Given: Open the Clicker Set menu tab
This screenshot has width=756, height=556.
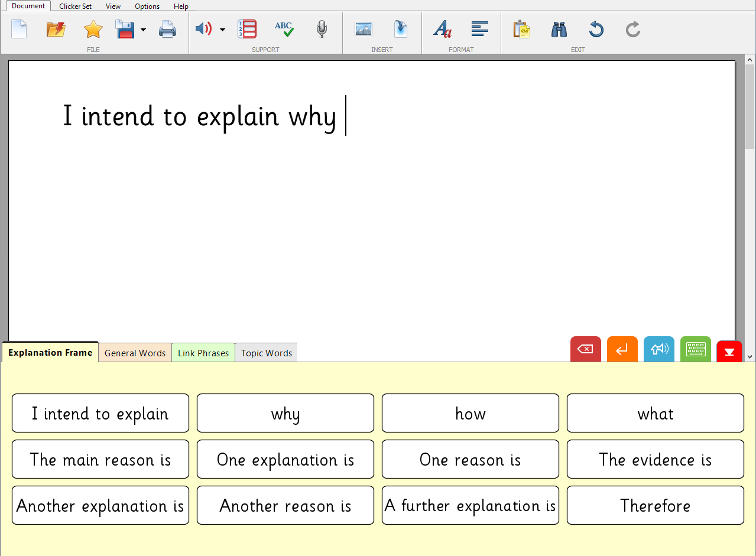Looking at the screenshot, I should [75, 6].
